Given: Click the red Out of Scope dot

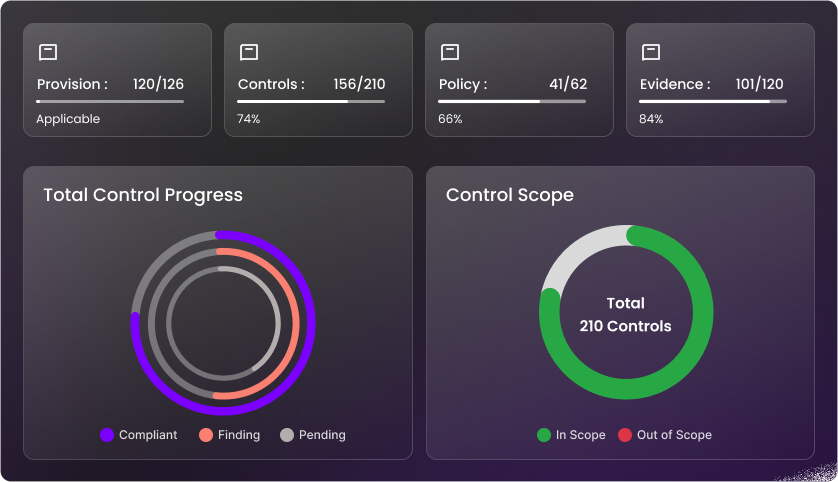Looking at the screenshot, I should click(625, 435).
